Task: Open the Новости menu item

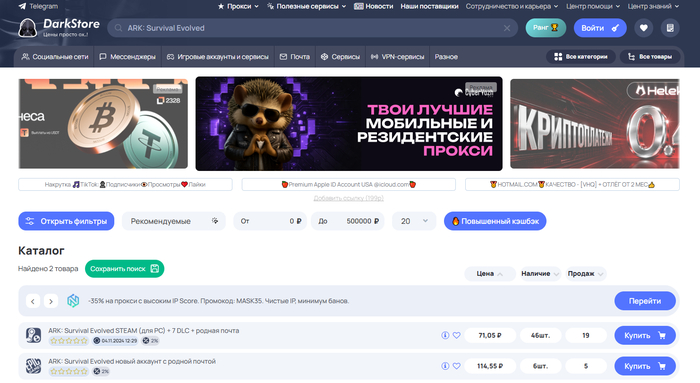Action: (373, 6)
